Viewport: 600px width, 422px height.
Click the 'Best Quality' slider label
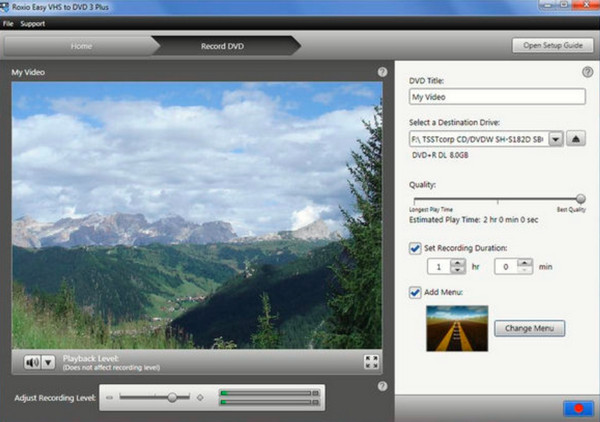point(571,209)
